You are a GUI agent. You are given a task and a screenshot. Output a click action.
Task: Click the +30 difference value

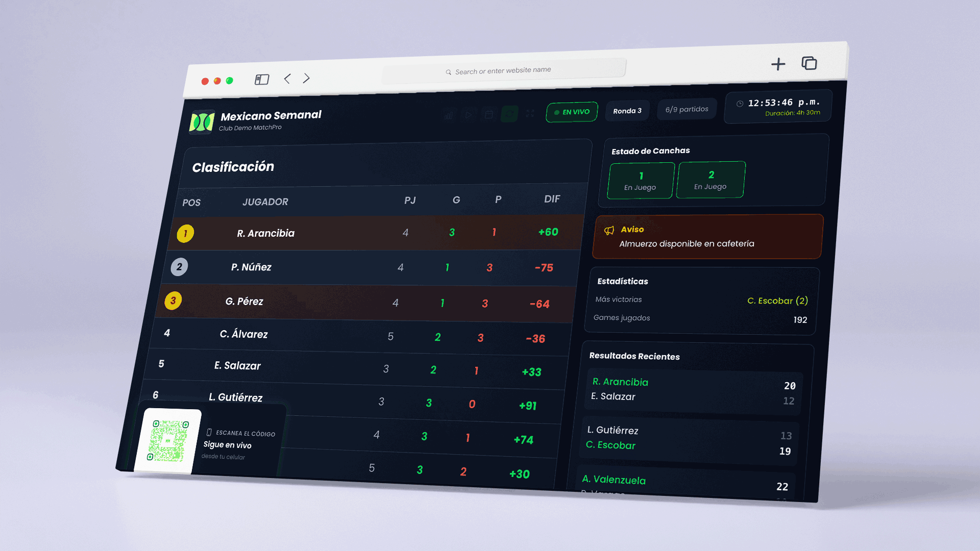pos(520,474)
